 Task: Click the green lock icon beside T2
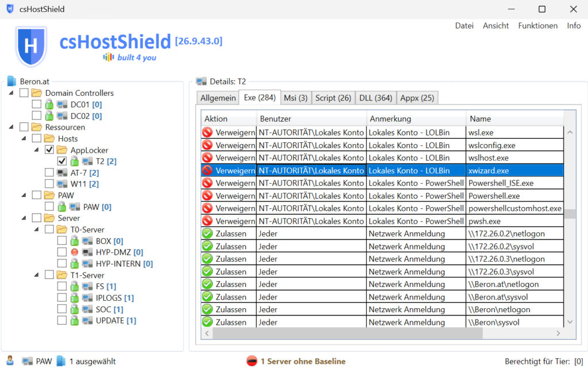pos(75,161)
